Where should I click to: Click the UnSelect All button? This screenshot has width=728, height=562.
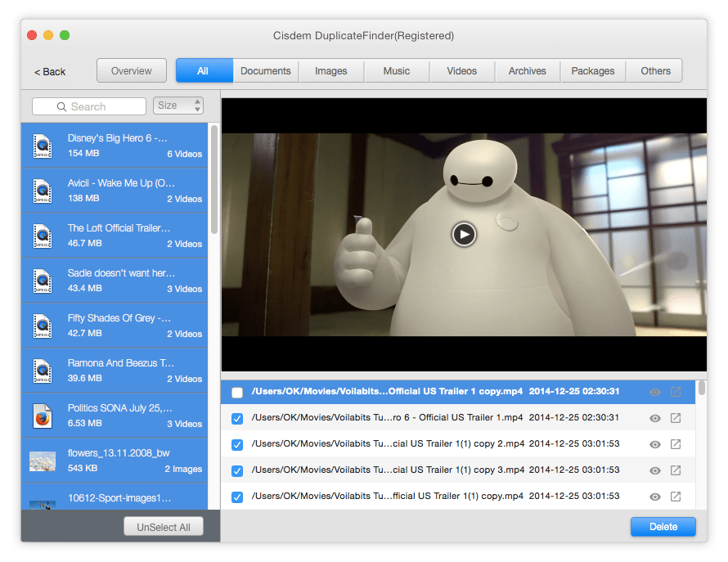tap(163, 527)
